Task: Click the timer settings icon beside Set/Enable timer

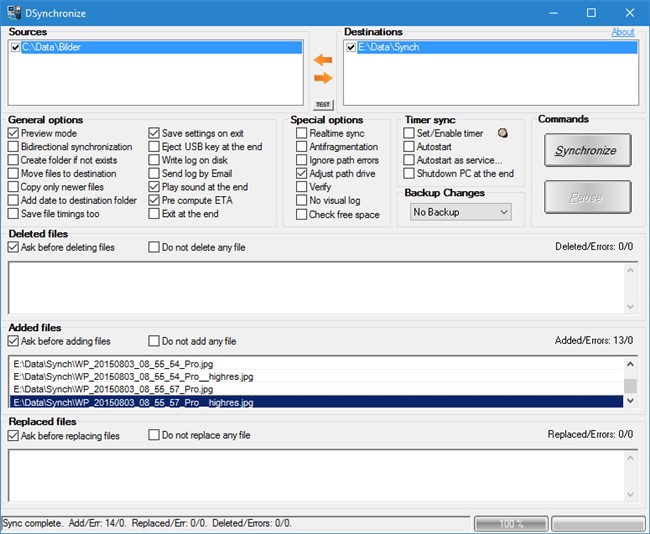Action: point(503,133)
